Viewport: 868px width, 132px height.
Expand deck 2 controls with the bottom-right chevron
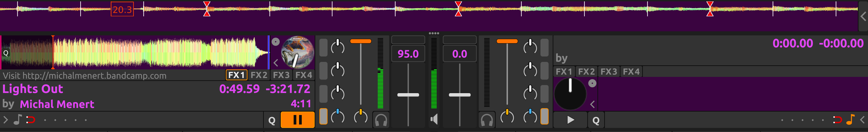(x=863, y=120)
